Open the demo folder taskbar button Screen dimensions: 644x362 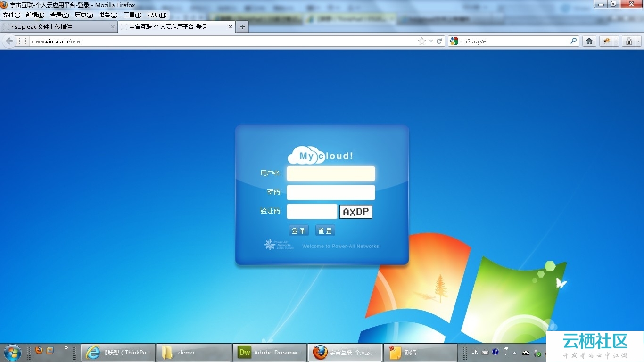click(x=194, y=352)
